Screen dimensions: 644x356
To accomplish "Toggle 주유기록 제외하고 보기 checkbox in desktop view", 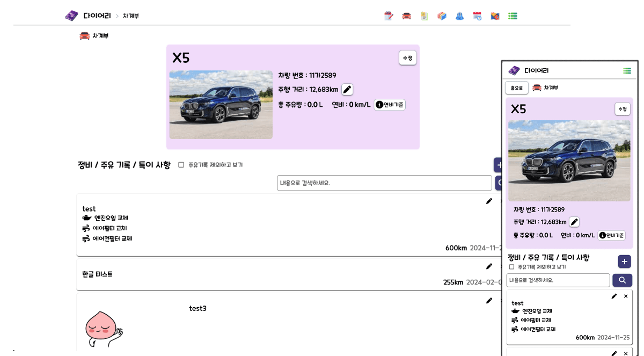I will coord(181,165).
